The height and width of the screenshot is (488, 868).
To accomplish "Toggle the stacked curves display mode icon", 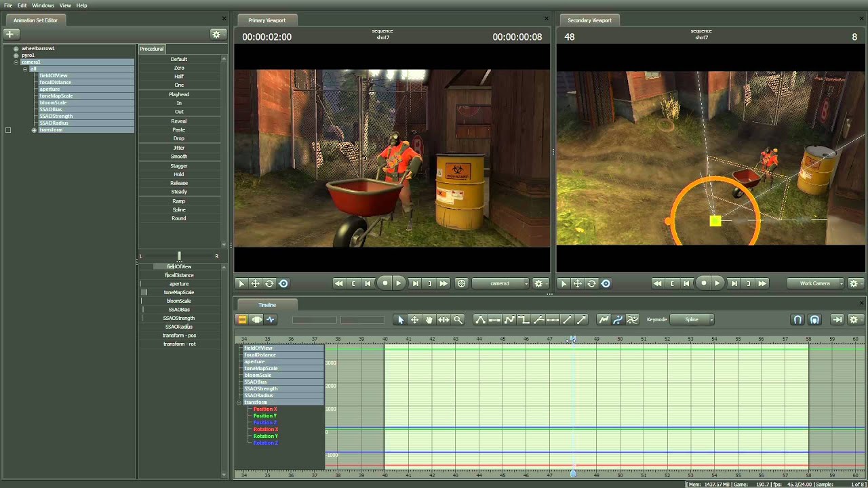I will [x=632, y=320].
